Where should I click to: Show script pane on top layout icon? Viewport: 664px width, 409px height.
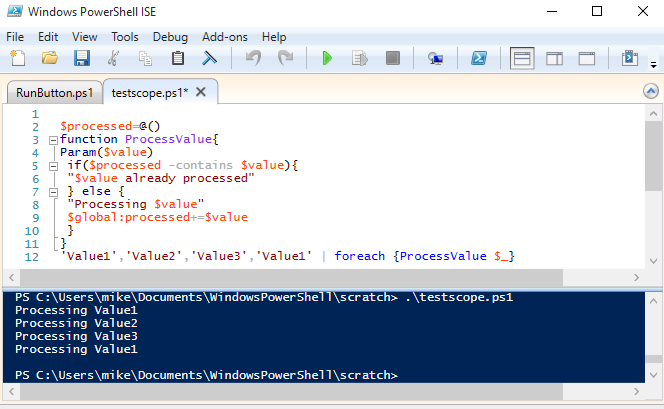point(522,58)
